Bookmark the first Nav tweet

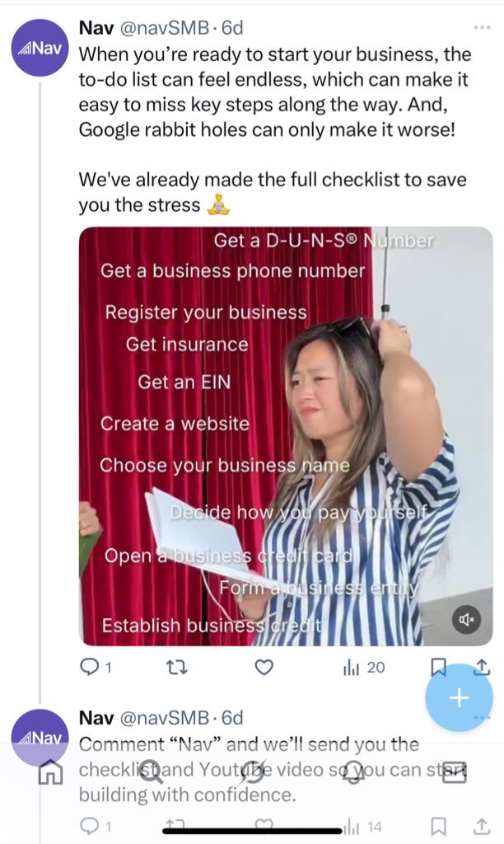[438, 668]
